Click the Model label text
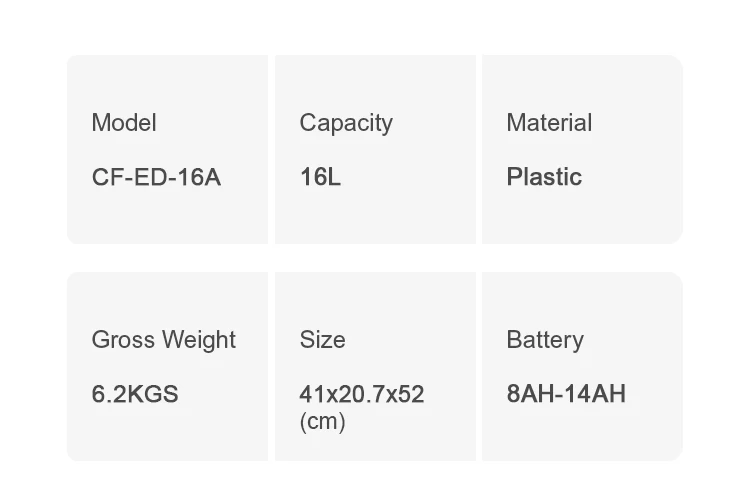 [124, 123]
